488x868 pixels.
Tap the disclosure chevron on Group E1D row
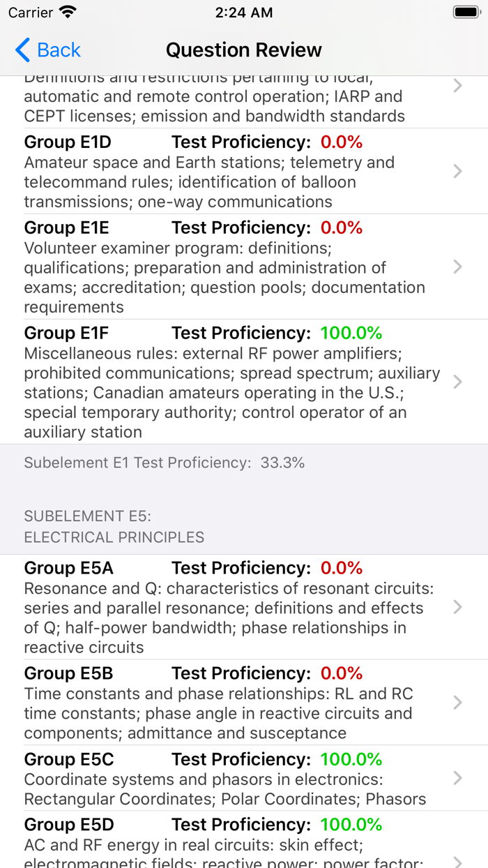pyautogui.click(x=457, y=171)
